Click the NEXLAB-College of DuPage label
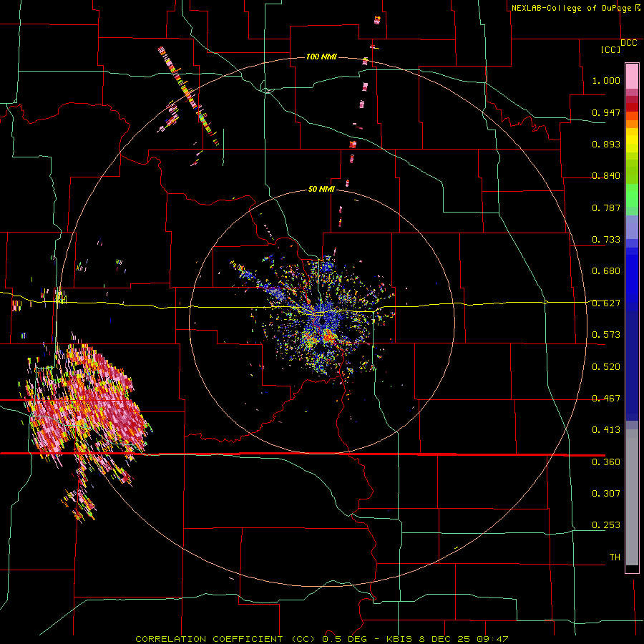 571,8
